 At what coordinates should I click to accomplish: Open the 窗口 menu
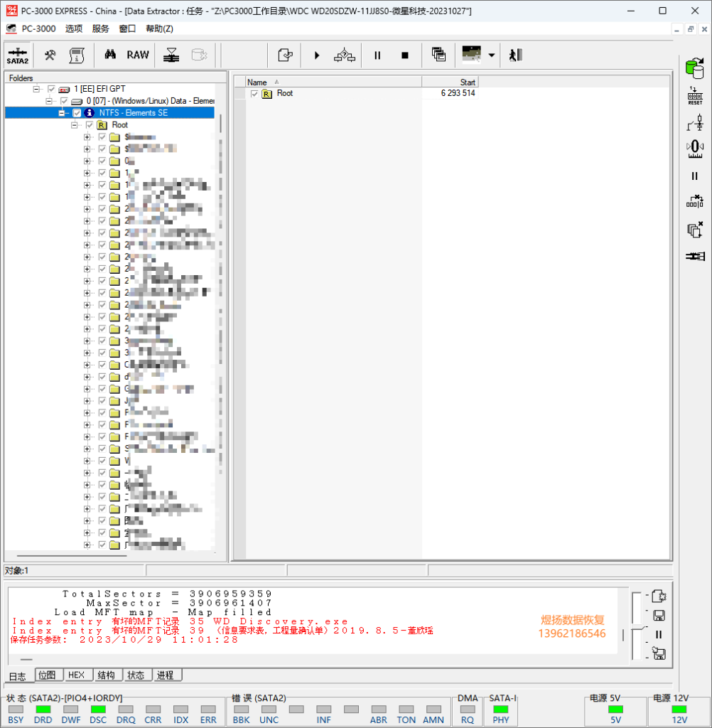tap(127, 28)
